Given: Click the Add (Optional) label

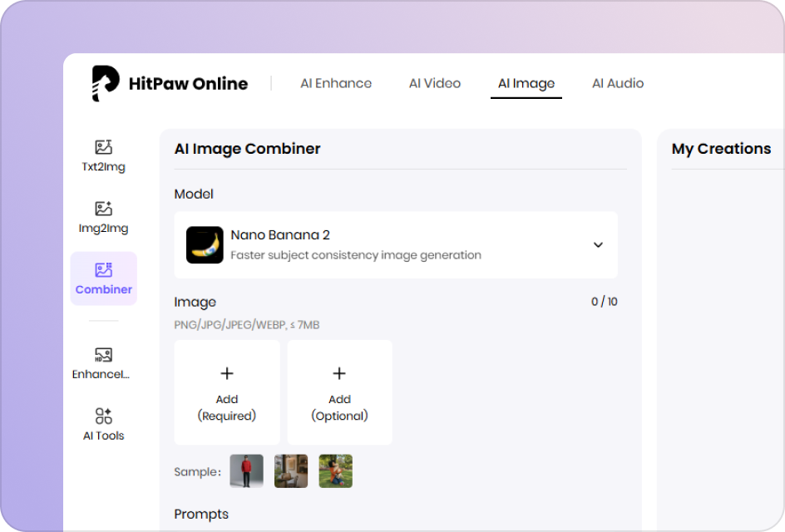Looking at the screenshot, I should point(339,407).
